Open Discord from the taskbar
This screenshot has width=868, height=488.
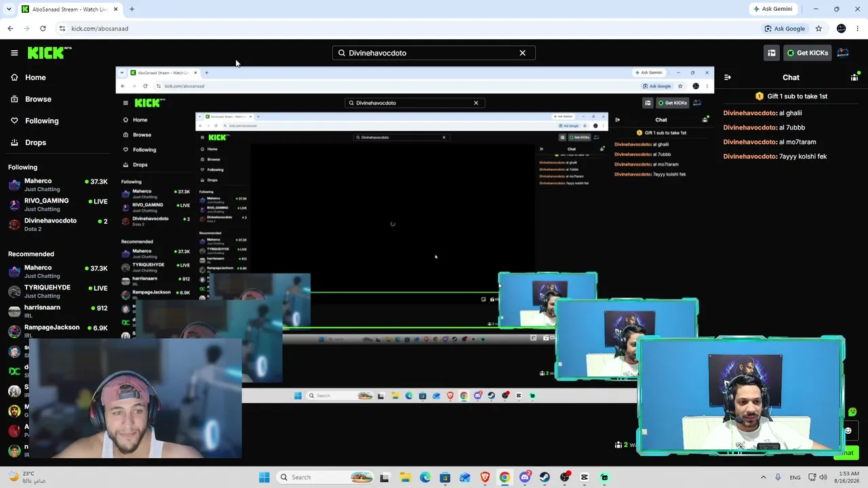pyautogui.click(x=525, y=477)
